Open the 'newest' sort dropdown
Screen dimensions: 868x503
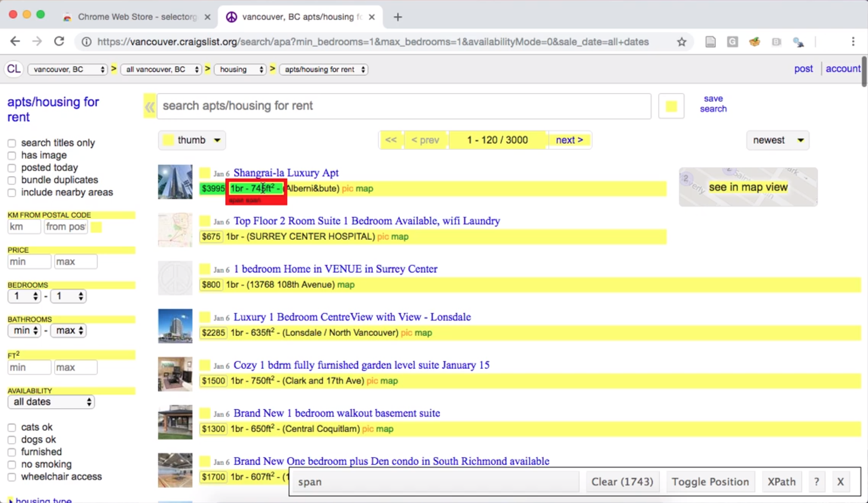coord(777,140)
